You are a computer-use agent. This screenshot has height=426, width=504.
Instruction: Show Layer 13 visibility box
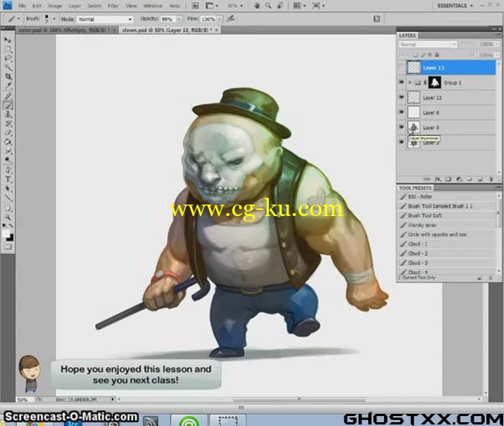401,67
